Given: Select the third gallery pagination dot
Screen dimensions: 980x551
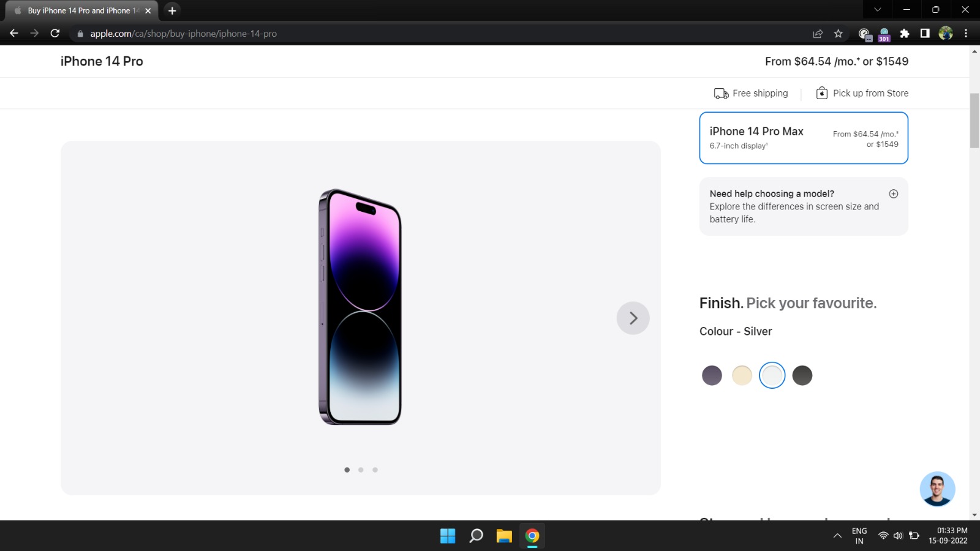Looking at the screenshot, I should coord(375,470).
